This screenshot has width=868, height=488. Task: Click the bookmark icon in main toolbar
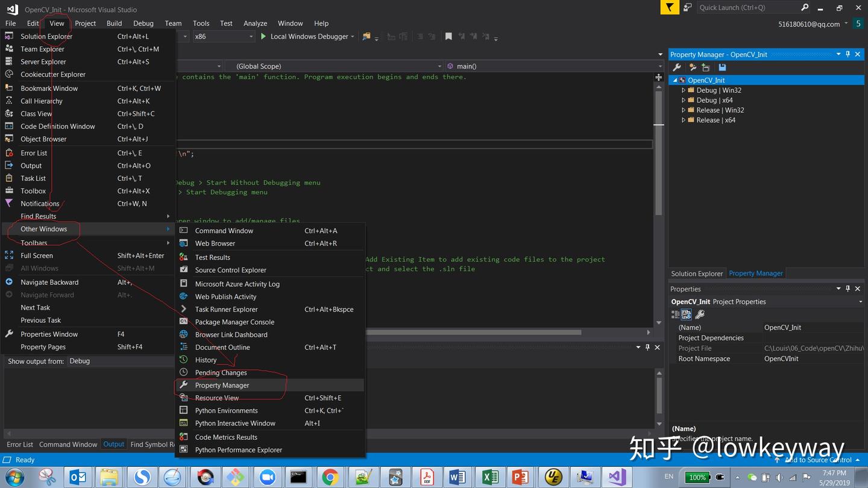point(448,37)
